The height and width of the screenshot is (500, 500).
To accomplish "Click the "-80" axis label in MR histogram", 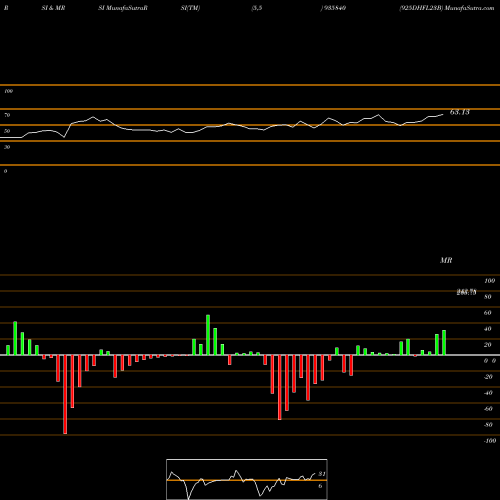I will pos(488,425).
